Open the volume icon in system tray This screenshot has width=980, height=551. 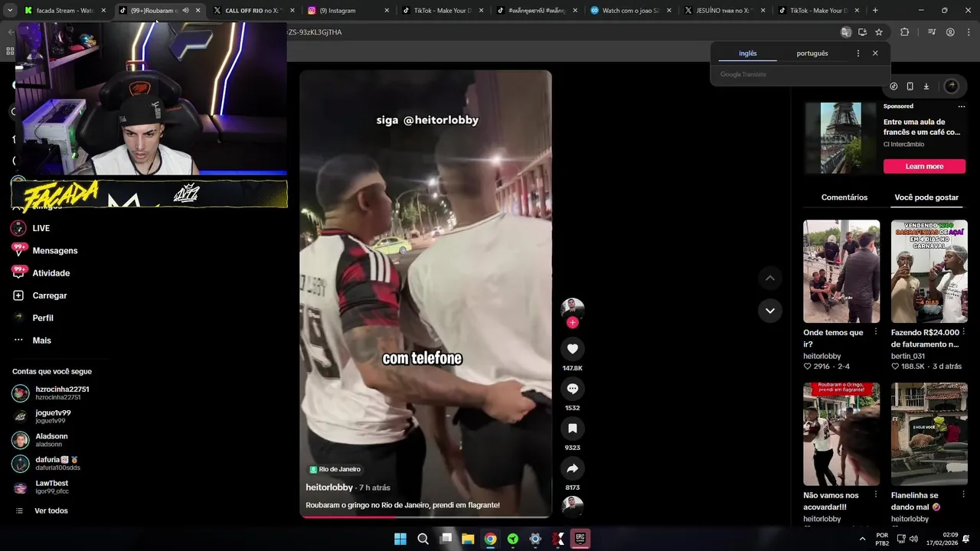point(913,539)
